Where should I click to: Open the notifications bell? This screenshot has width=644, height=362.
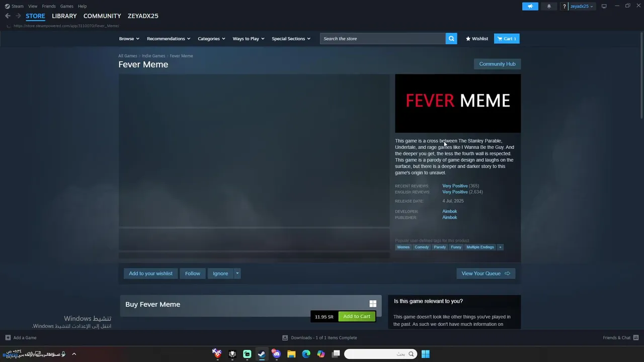(549, 6)
